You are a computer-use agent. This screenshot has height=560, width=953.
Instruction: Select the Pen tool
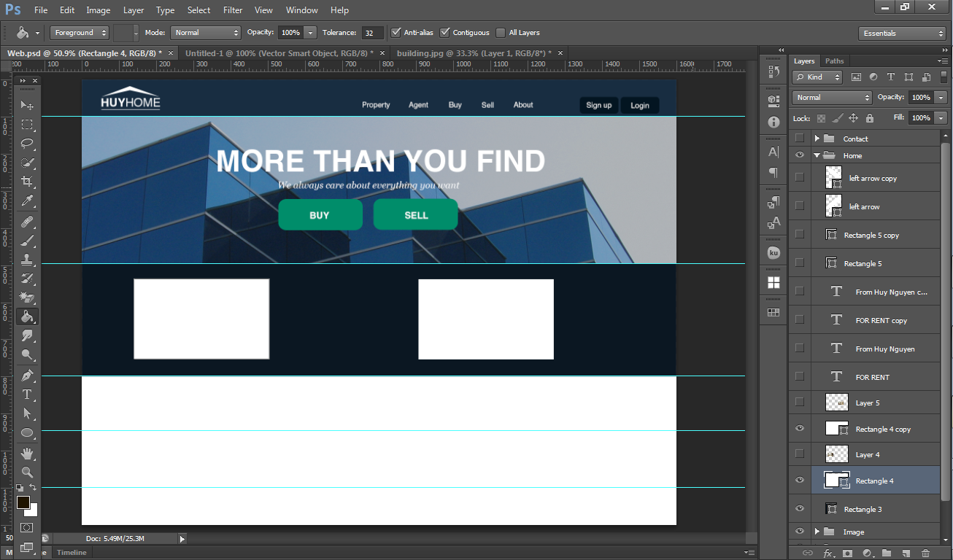[x=27, y=375]
